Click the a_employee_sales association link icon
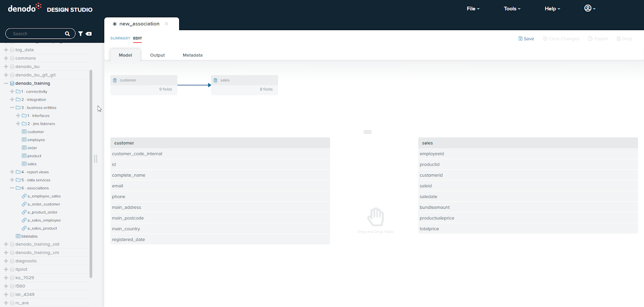Viewport: 644px width, 307px height. (x=24, y=196)
